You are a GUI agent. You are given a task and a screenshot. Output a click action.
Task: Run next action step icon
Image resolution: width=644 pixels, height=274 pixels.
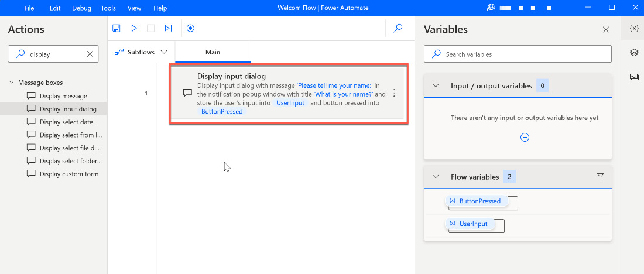[169, 28]
